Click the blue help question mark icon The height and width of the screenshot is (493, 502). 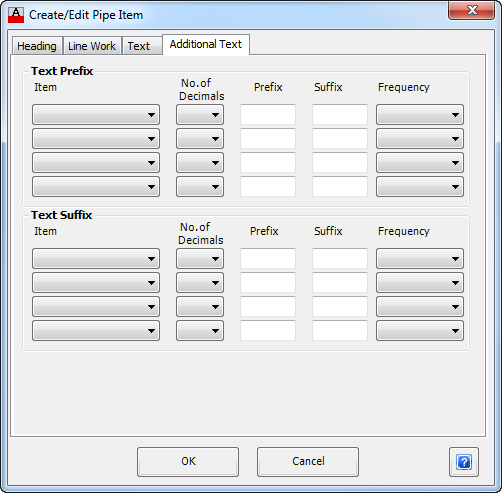click(x=464, y=462)
